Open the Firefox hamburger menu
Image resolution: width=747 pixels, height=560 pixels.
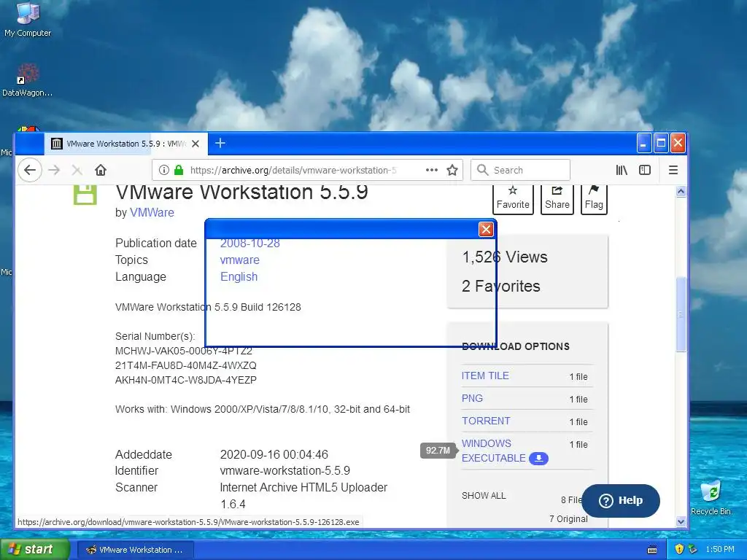click(x=673, y=170)
